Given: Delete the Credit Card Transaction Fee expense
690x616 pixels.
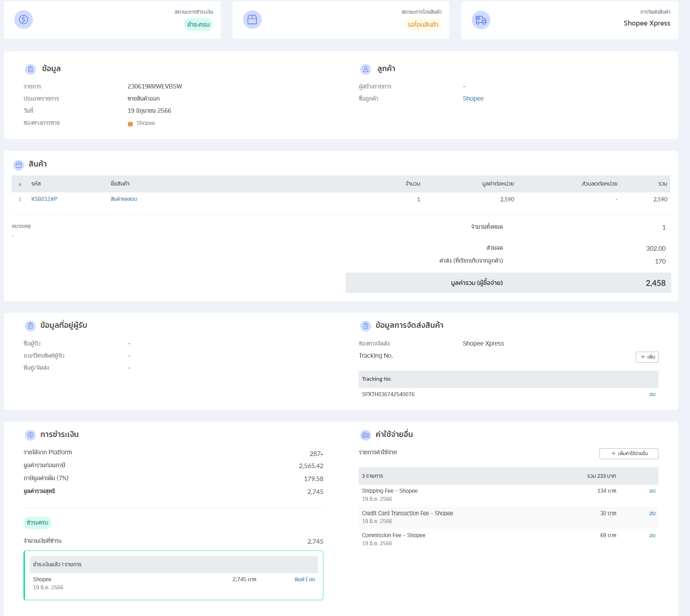Looking at the screenshot, I should 652,513.
